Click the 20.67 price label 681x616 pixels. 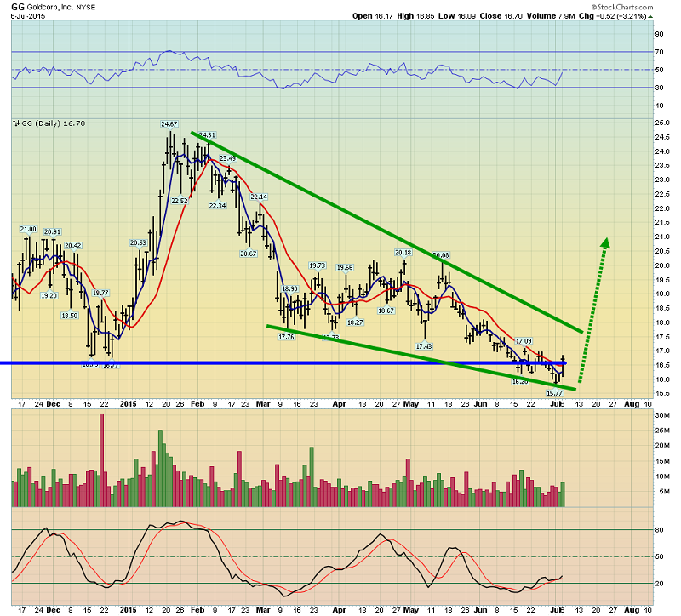point(249,254)
